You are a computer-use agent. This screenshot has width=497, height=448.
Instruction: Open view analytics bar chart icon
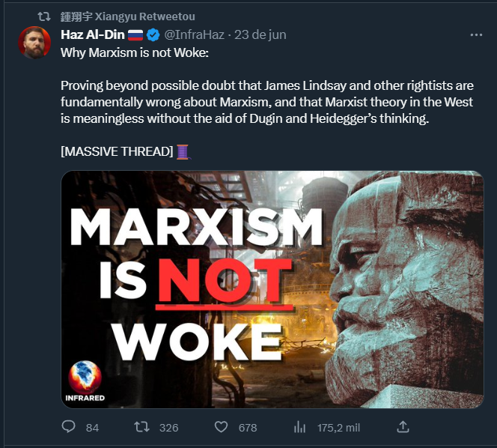(x=299, y=427)
